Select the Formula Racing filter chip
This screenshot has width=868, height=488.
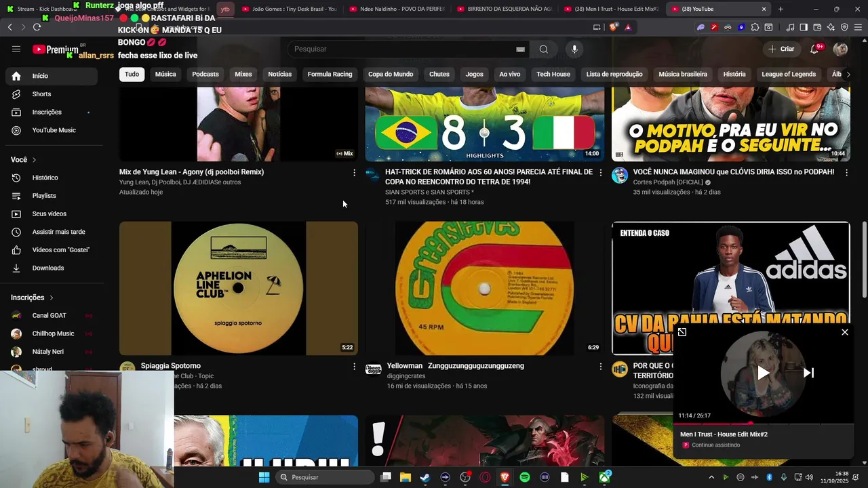point(330,74)
